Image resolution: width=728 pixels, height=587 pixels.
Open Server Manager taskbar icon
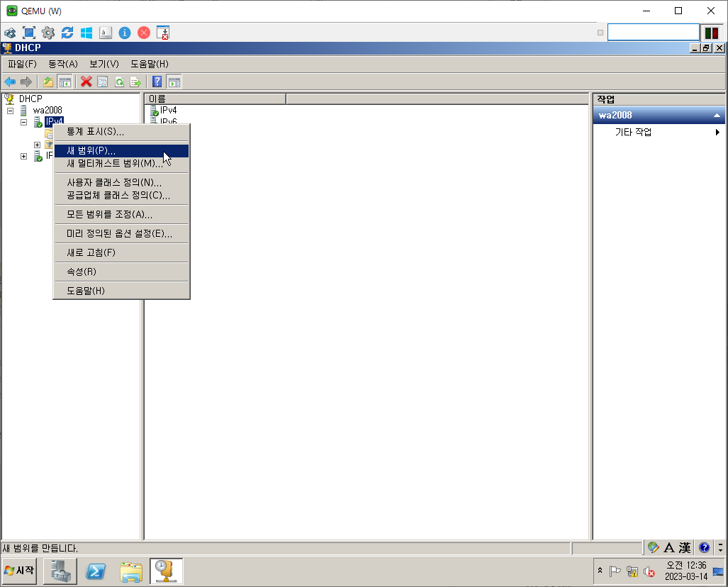click(x=60, y=571)
